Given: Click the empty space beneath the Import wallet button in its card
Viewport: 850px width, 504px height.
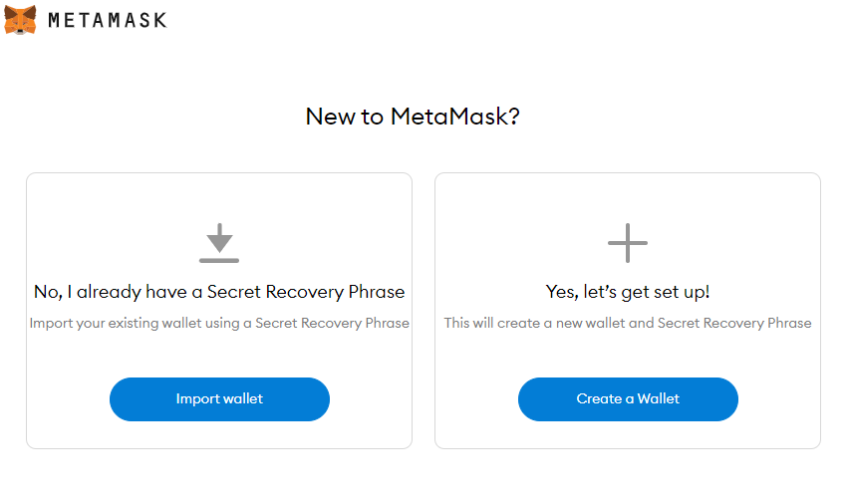Looking at the screenshot, I should (x=219, y=434).
